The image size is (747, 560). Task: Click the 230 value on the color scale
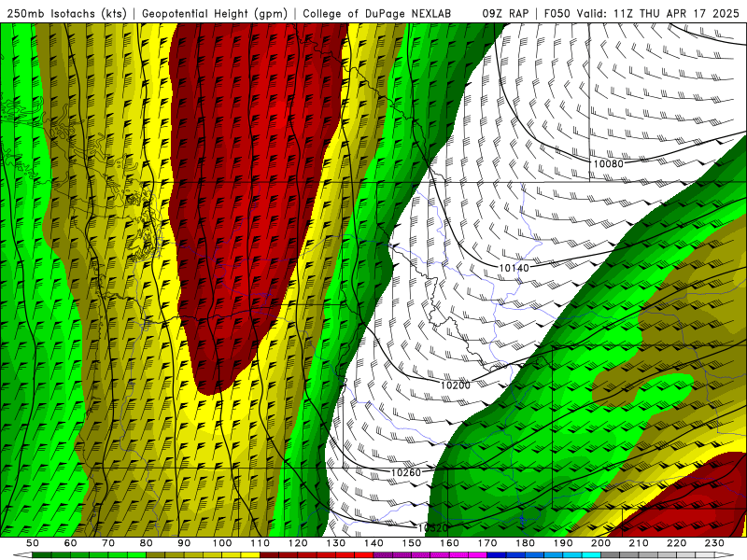(x=714, y=543)
